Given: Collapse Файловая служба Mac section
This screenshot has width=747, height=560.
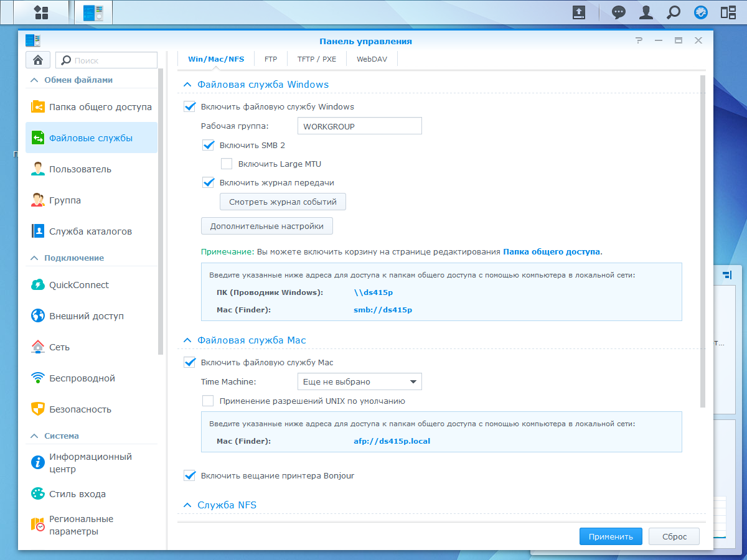Looking at the screenshot, I should click(x=187, y=340).
